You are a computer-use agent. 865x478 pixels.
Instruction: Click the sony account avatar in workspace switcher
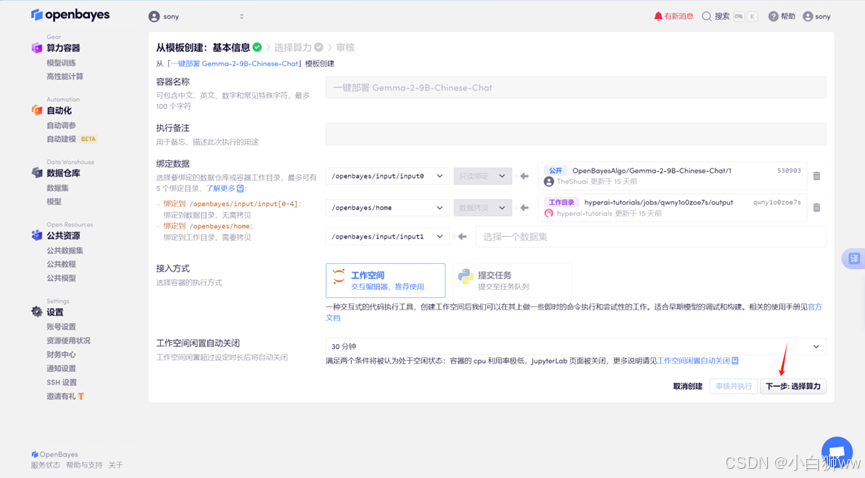(x=154, y=17)
